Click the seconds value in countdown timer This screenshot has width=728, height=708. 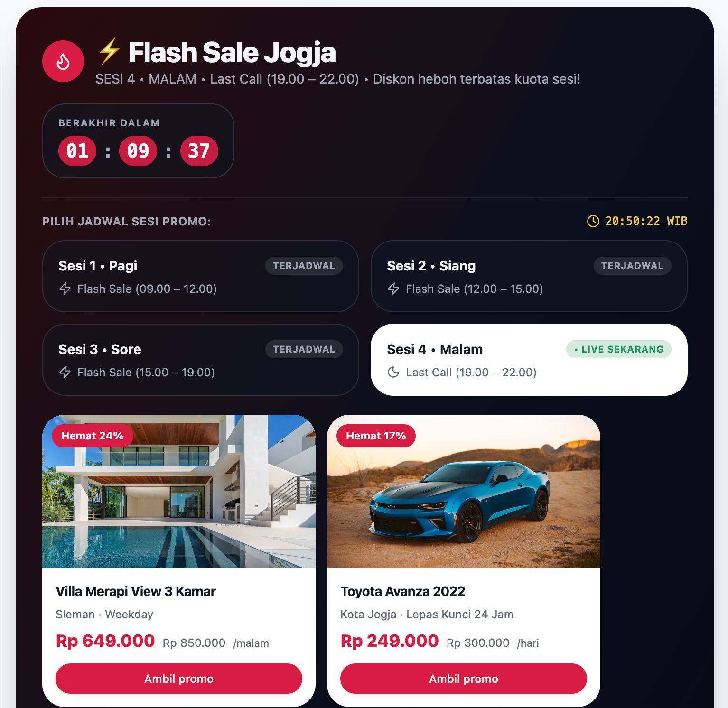(x=199, y=151)
